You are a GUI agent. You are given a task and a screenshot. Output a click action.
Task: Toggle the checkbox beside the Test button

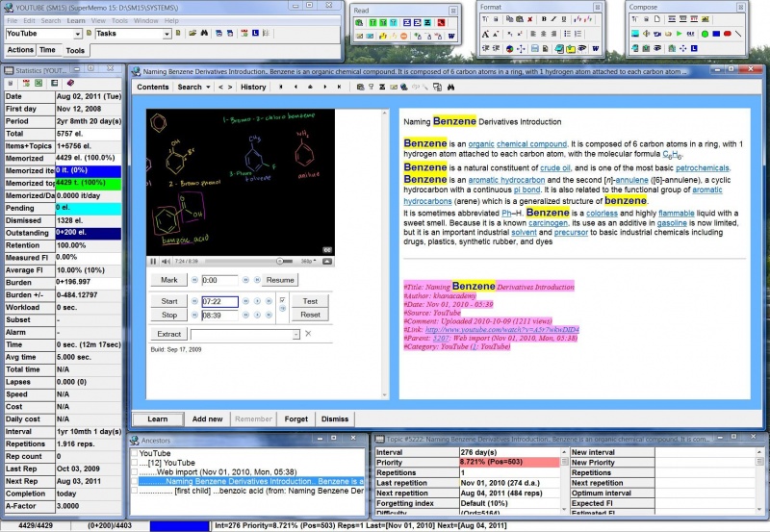tap(282, 300)
